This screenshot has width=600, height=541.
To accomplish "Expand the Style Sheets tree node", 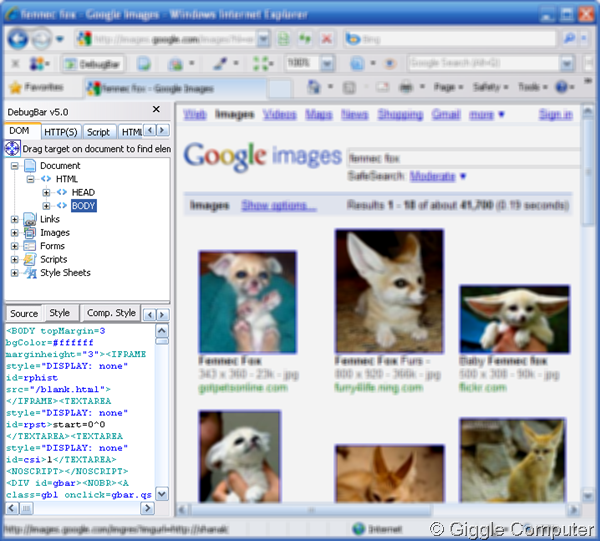I will click(x=15, y=273).
